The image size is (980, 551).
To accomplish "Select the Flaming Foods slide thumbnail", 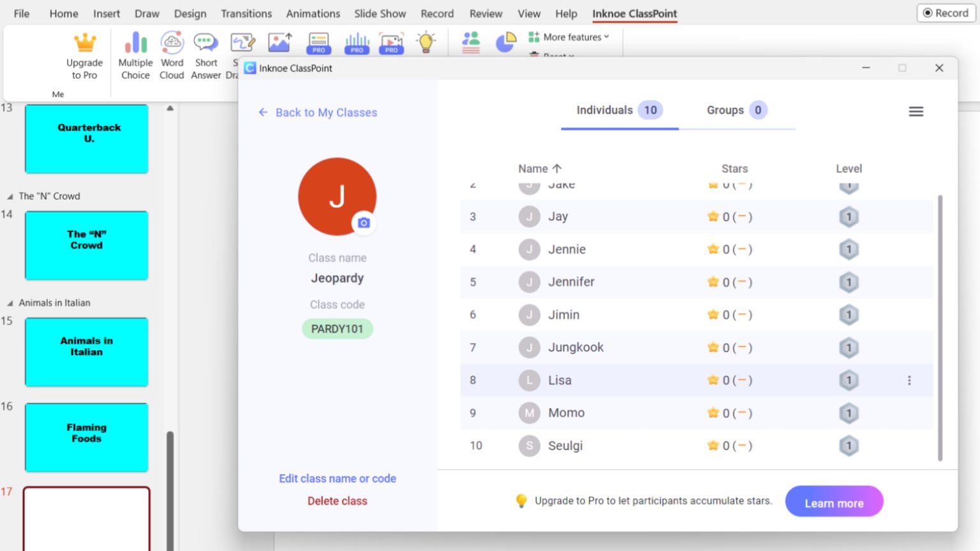I will (87, 437).
